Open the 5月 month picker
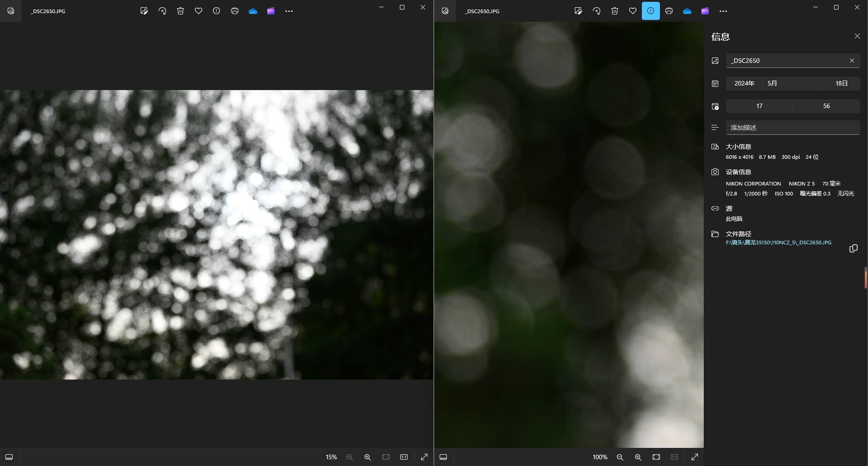This screenshot has width=868, height=466. tap(792, 83)
